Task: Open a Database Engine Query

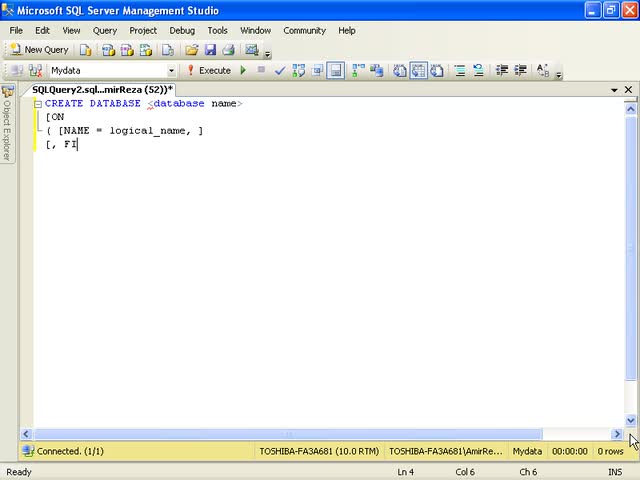Action: pos(85,50)
